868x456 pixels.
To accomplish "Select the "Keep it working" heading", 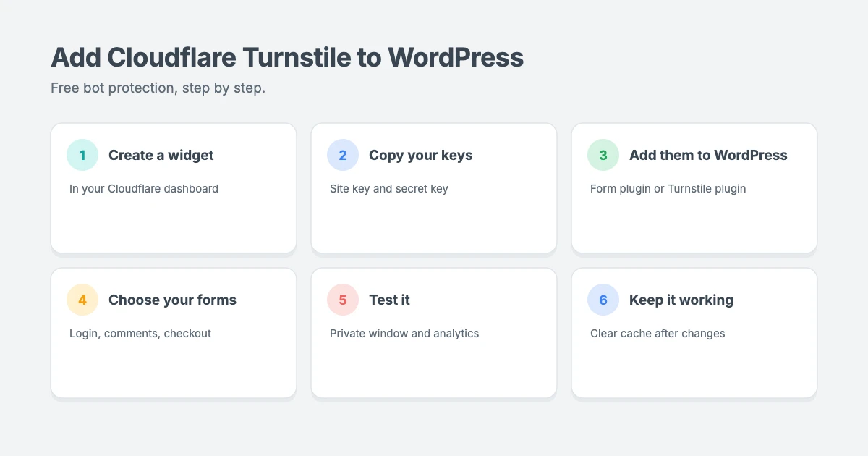I will point(681,300).
